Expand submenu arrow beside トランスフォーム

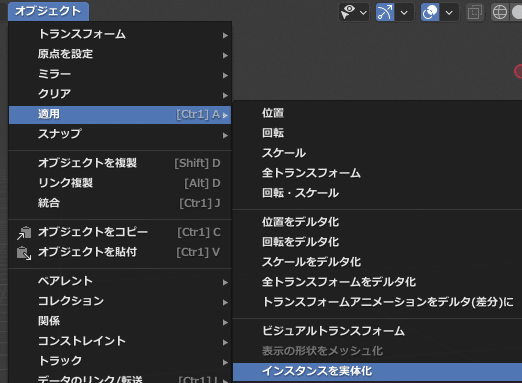226,35
